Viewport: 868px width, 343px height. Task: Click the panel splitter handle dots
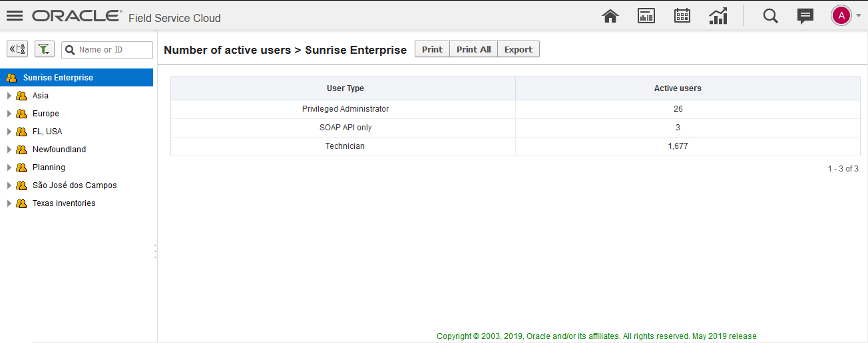[x=155, y=251]
